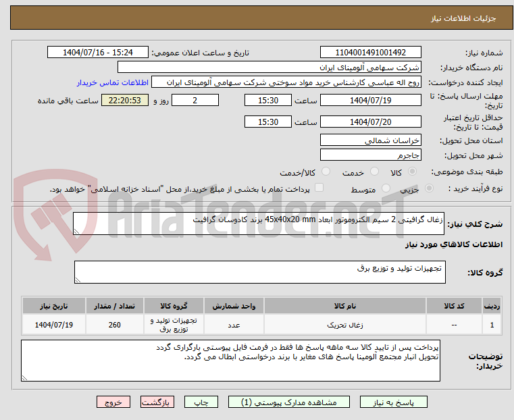The image size is (514, 420).
Task: Click the delivery city field 'جاجرم'
Action: coord(370,155)
